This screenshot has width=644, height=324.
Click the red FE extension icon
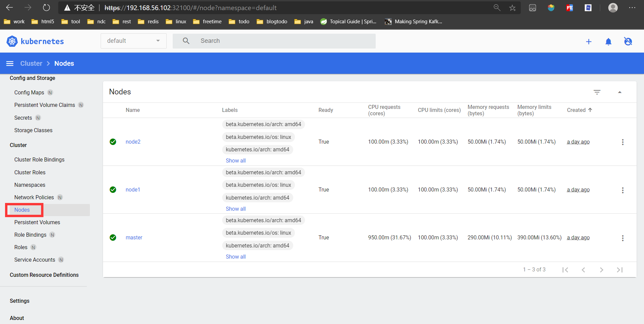click(x=570, y=8)
